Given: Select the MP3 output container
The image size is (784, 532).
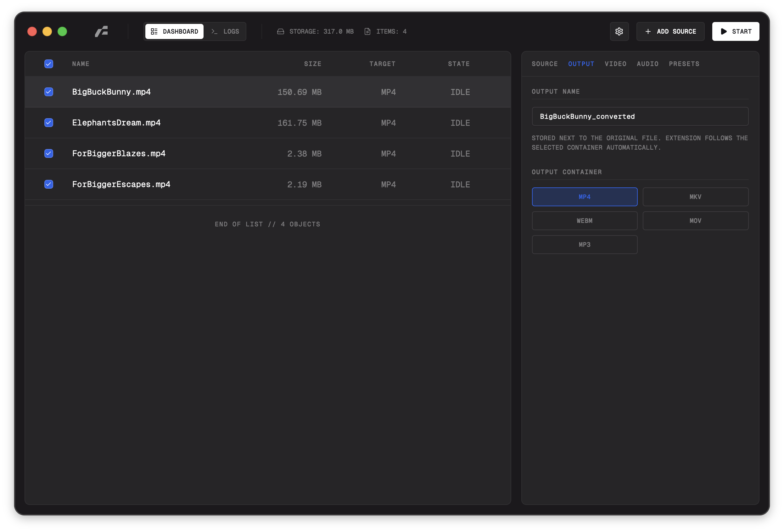Looking at the screenshot, I should pos(584,244).
